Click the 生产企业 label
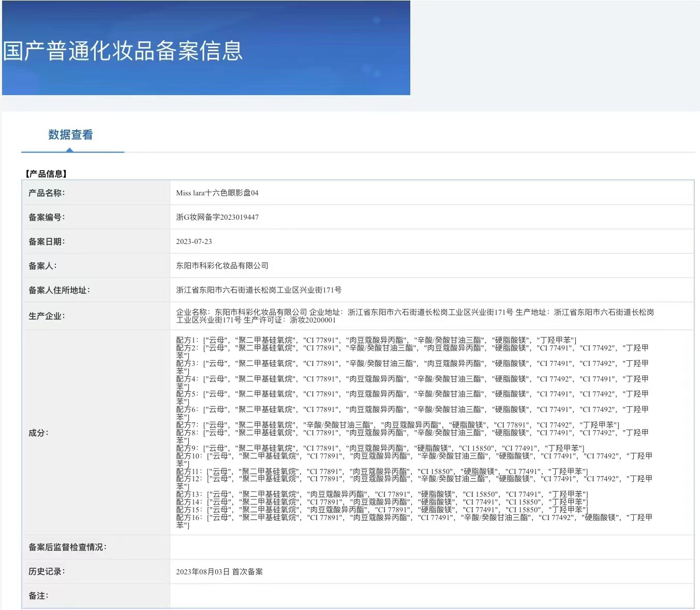 coord(47,316)
